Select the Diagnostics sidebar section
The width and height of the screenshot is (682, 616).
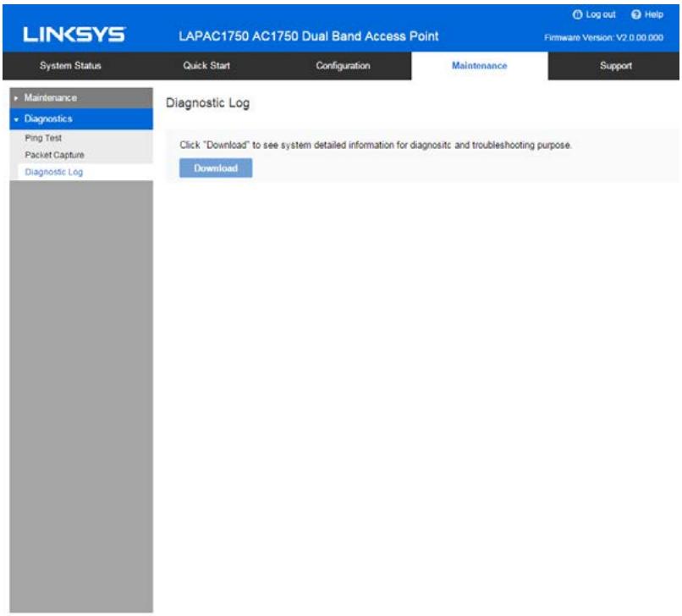pos(81,118)
